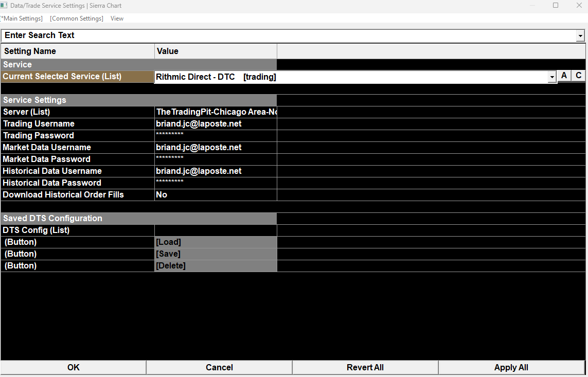The width and height of the screenshot is (588, 377).
Task: Click the Setting Name column header
Action: tap(78, 51)
